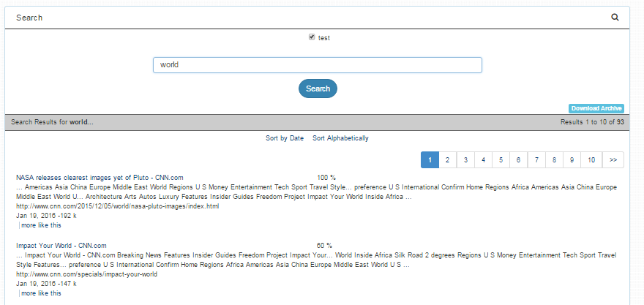Click more like this under Impact Your World
The height and width of the screenshot is (305, 644).
coord(41,293)
